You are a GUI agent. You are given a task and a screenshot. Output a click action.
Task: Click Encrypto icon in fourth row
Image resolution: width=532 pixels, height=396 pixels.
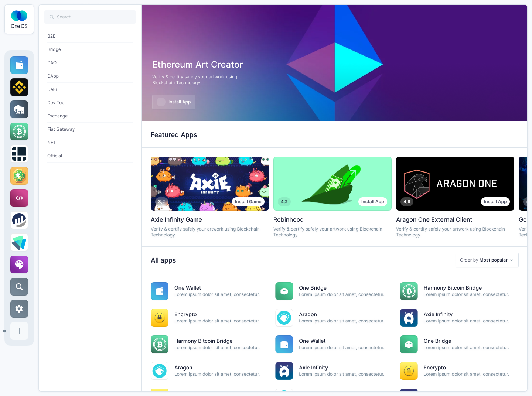tap(409, 371)
